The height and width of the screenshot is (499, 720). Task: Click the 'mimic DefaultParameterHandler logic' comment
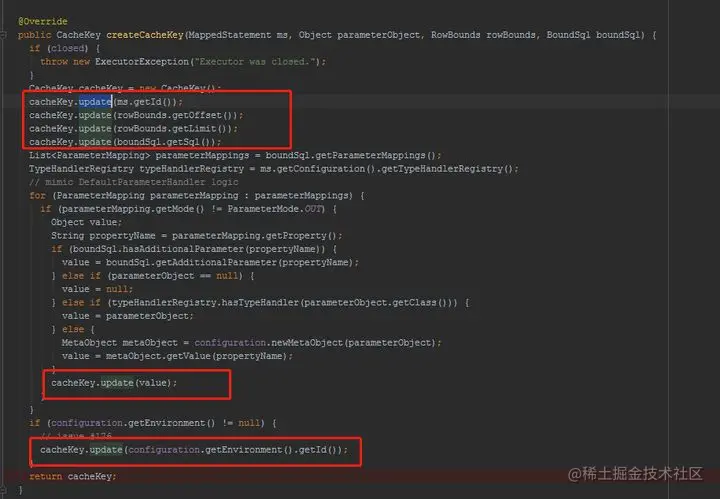pyautogui.click(x=134, y=182)
